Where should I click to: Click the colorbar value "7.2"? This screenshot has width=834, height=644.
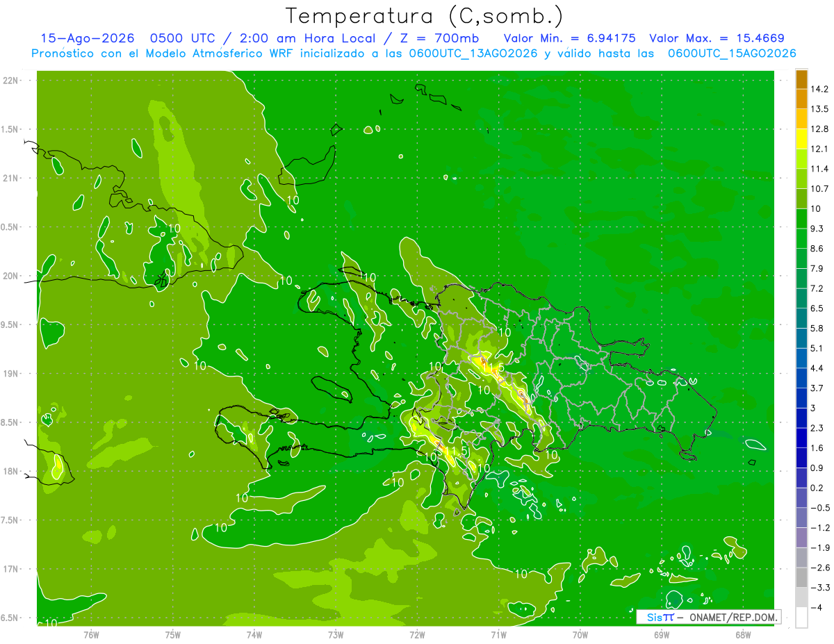coord(817,288)
